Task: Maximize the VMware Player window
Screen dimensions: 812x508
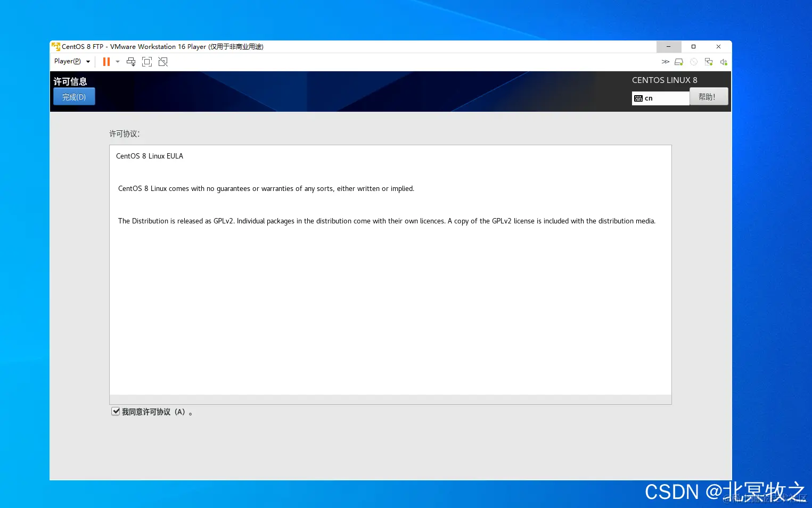Action: 694,47
